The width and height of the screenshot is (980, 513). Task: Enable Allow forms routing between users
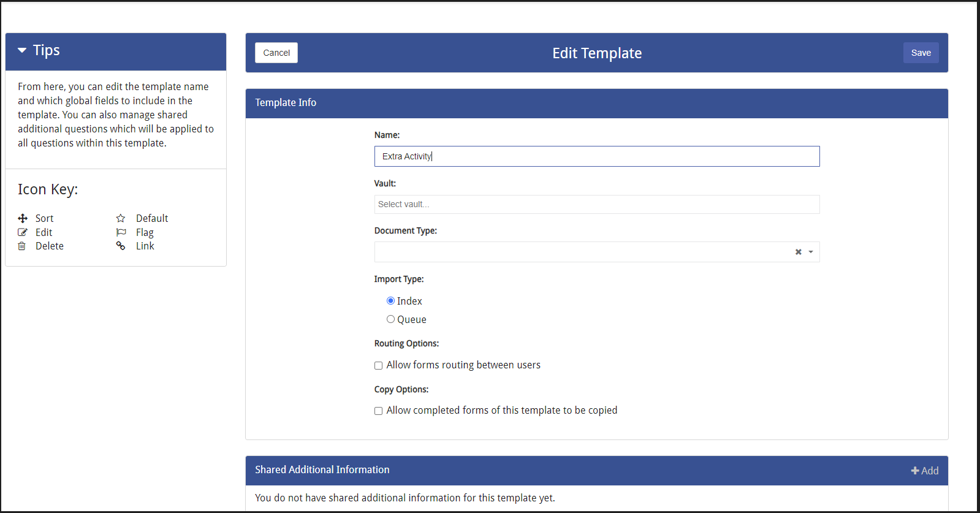[378, 365]
